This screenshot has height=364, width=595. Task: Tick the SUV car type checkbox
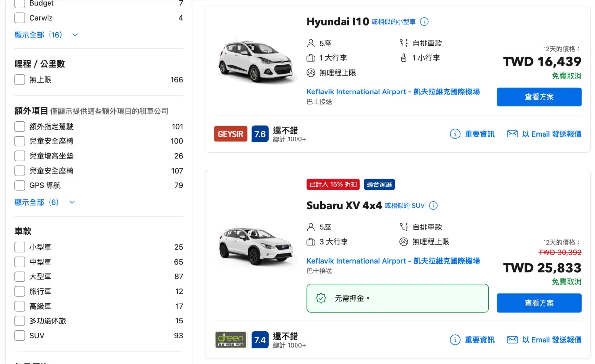pyautogui.click(x=20, y=335)
